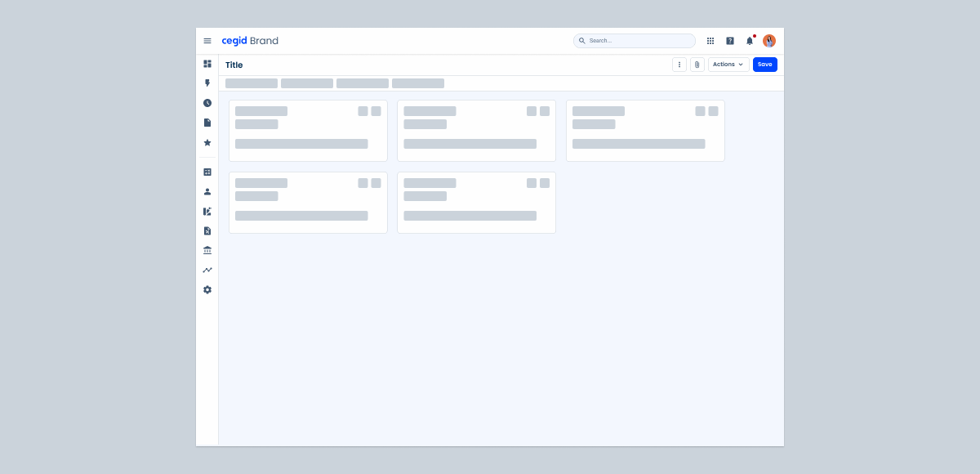This screenshot has width=980, height=474.
Task: Click into the Search field
Action: (x=637, y=41)
